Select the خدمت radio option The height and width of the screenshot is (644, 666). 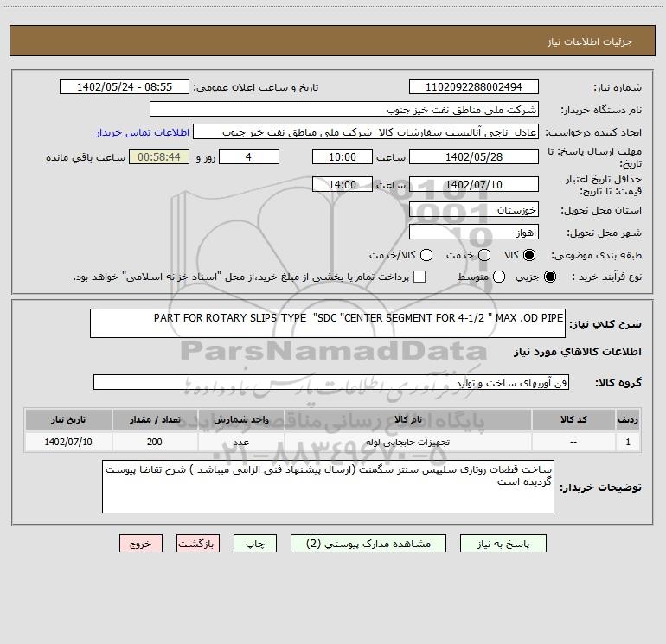[484, 256]
